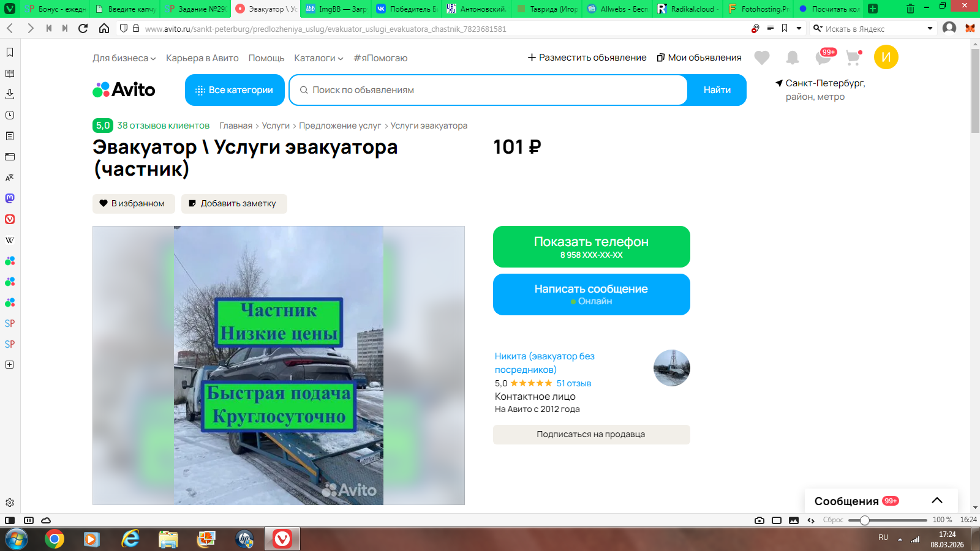Open the Windows Start menu
Viewport: 980px width, 551px height.
[x=16, y=539]
